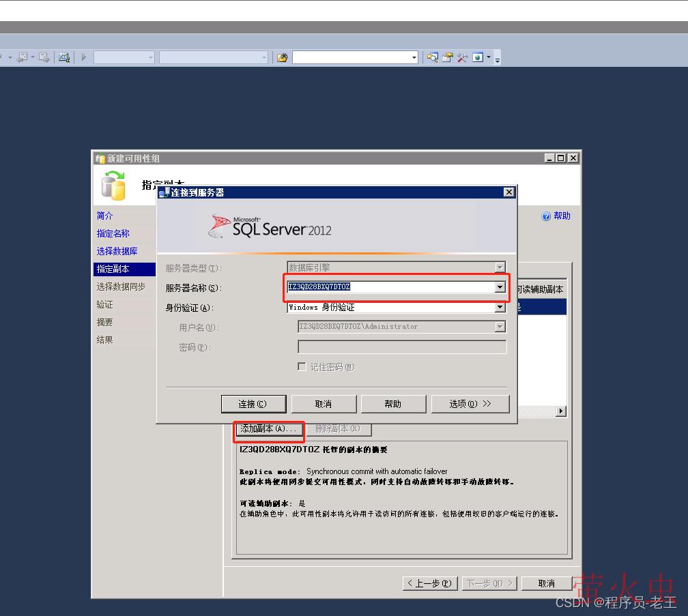The width and height of the screenshot is (688, 616).
Task: Toggle the 记住密码 checkbox
Action: (x=302, y=367)
